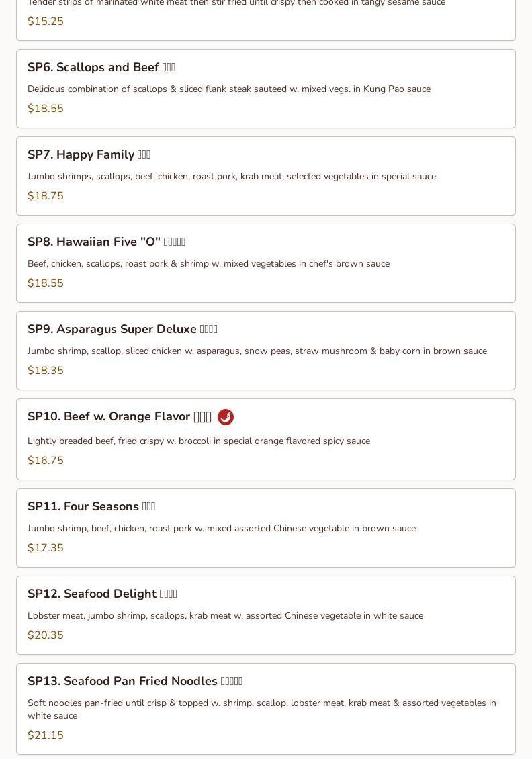Pick SP12 Seafood Delight title

coord(102,594)
